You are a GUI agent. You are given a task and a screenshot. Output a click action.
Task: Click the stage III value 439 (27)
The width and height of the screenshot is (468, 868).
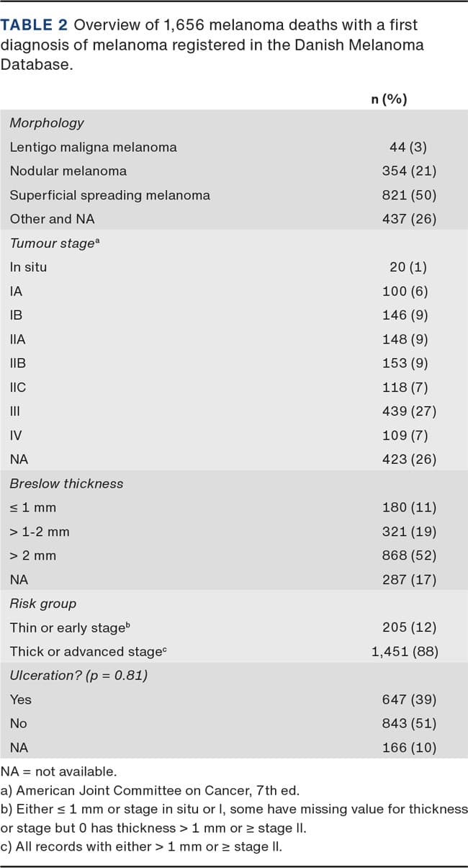(x=409, y=411)
